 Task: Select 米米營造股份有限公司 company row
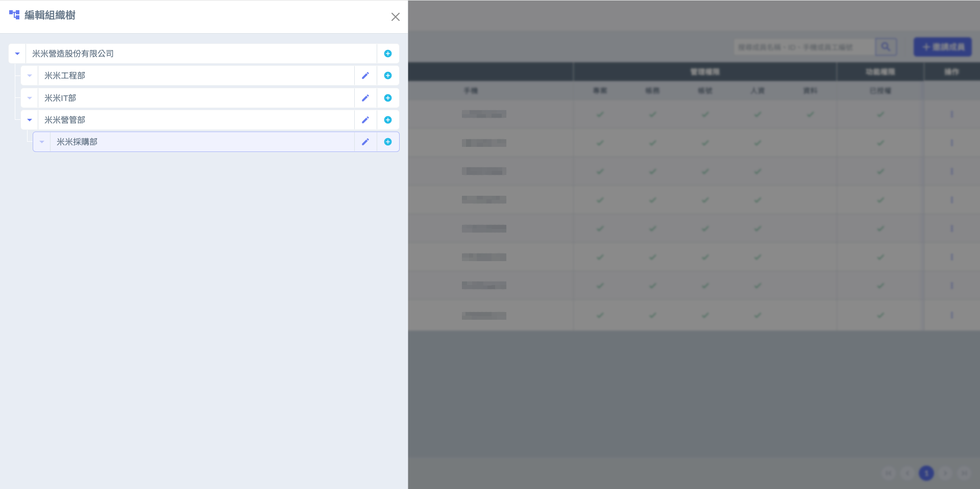73,54
